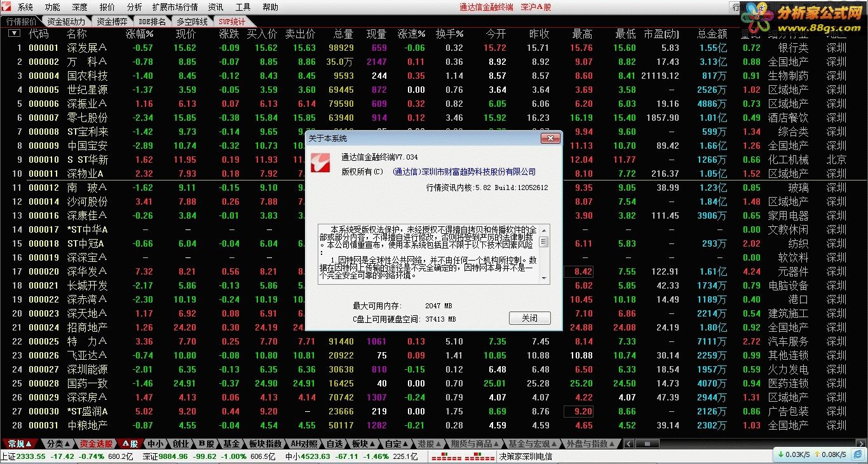Click the download speed indicator 0.03K/S

(792, 454)
